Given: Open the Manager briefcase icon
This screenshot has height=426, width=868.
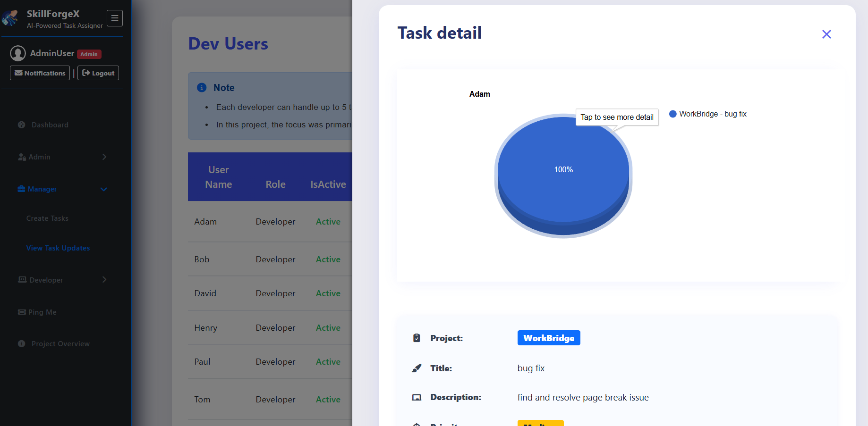Looking at the screenshot, I should pos(22,189).
